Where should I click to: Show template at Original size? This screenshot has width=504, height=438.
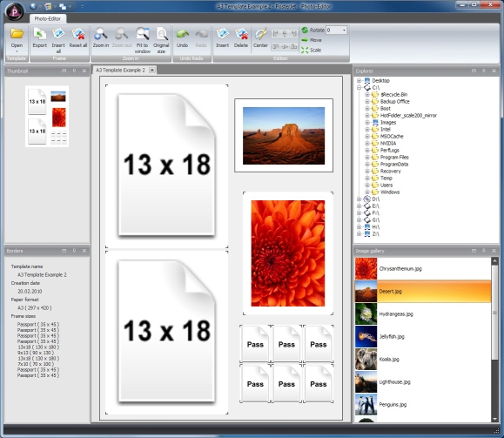[161, 41]
